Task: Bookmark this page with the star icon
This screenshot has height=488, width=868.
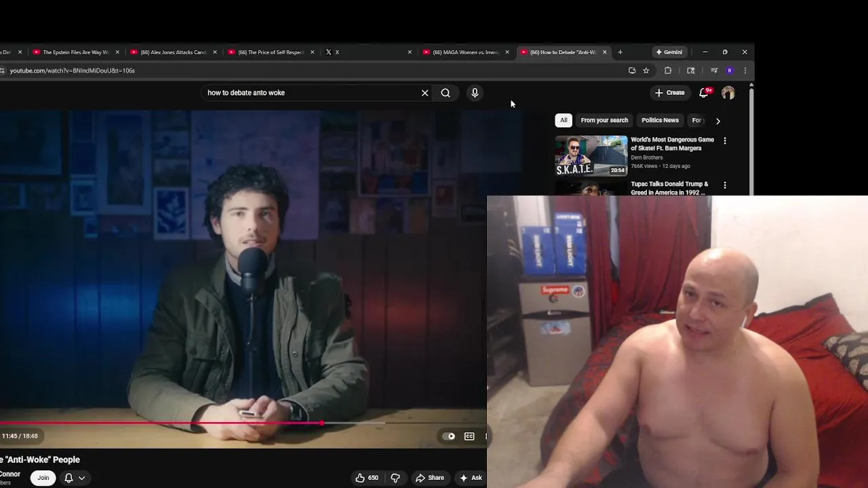Action: click(x=646, y=70)
